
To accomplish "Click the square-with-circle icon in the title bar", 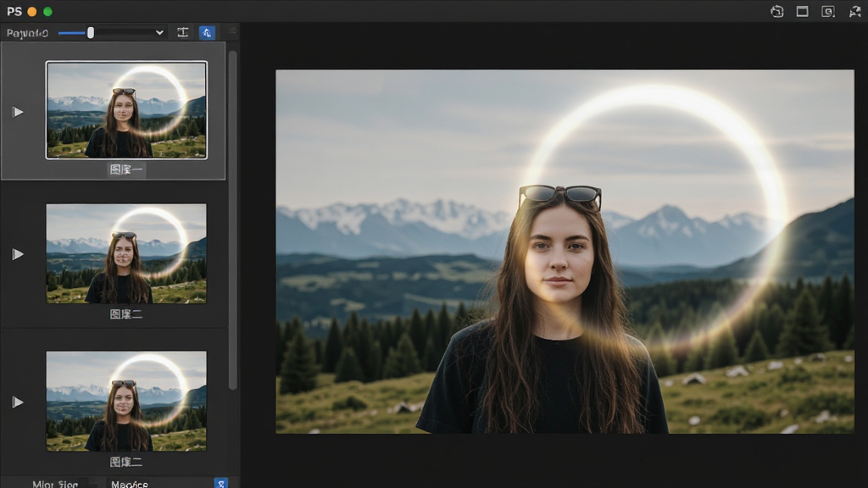I will (x=828, y=12).
